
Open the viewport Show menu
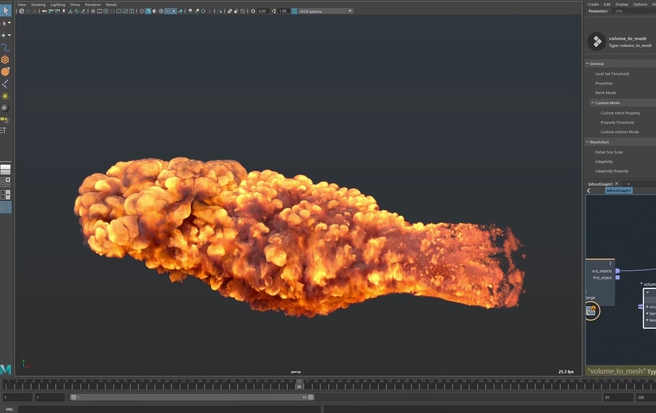(75, 5)
